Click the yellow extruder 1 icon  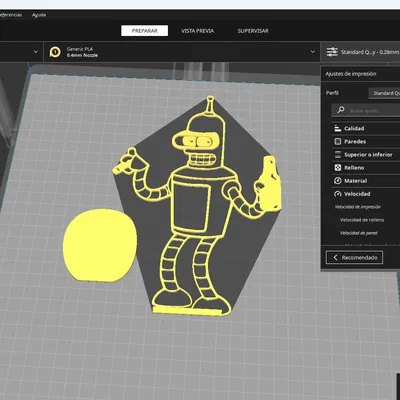(55, 52)
